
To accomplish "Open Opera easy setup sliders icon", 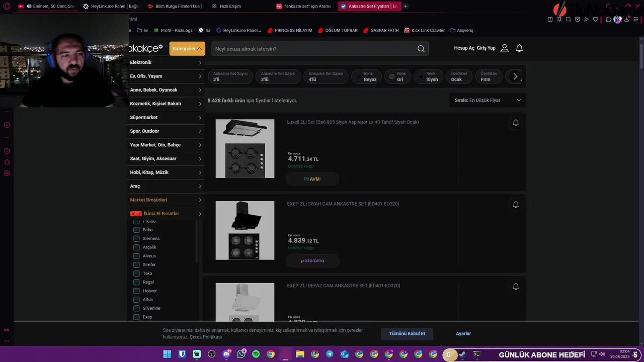I will point(635,19).
